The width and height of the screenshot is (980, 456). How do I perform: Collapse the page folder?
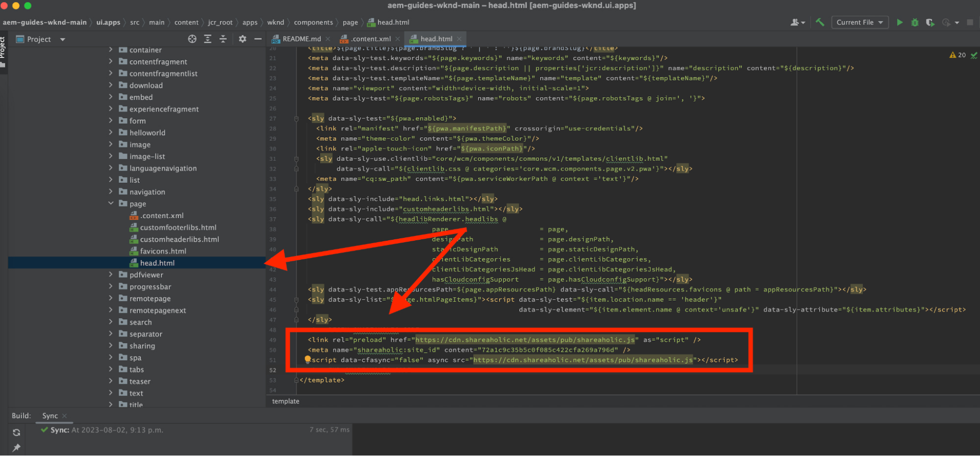(x=111, y=203)
